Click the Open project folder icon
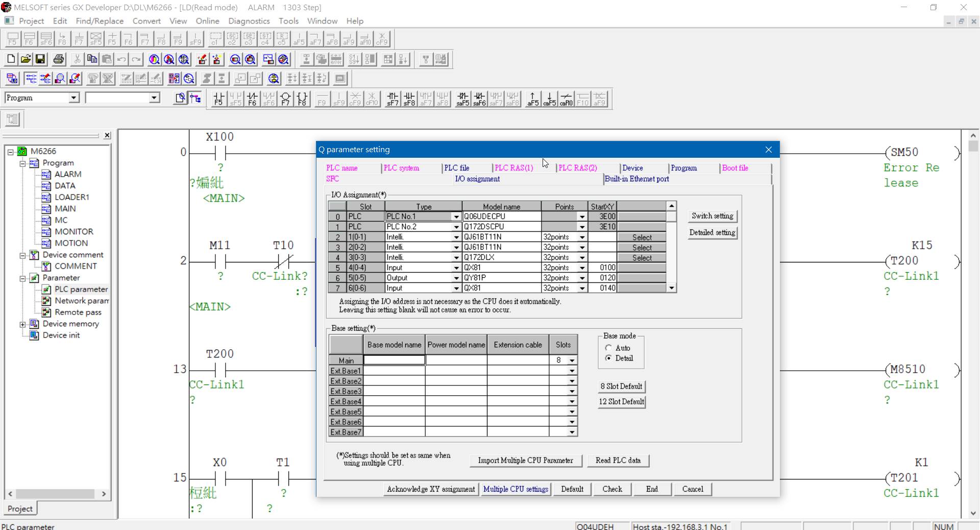 tap(26, 59)
